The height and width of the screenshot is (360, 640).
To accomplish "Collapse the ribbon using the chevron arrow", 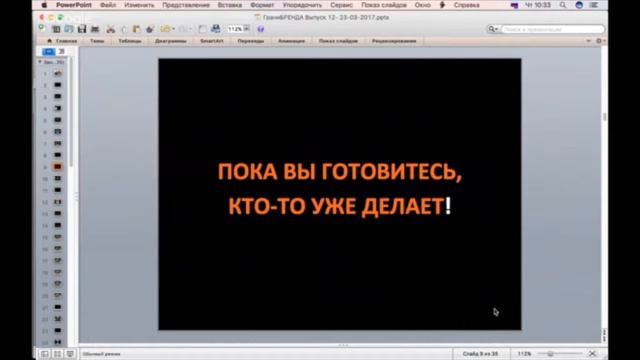I will [588, 41].
